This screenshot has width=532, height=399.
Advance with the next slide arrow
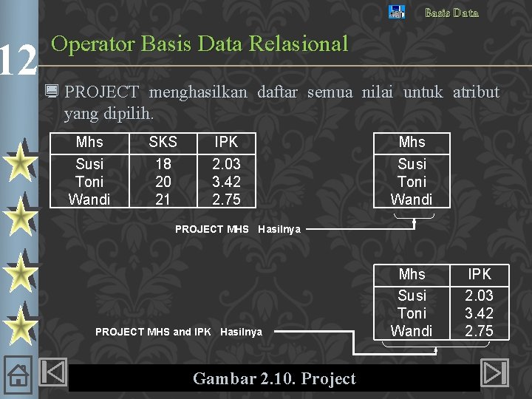click(494, 373)
